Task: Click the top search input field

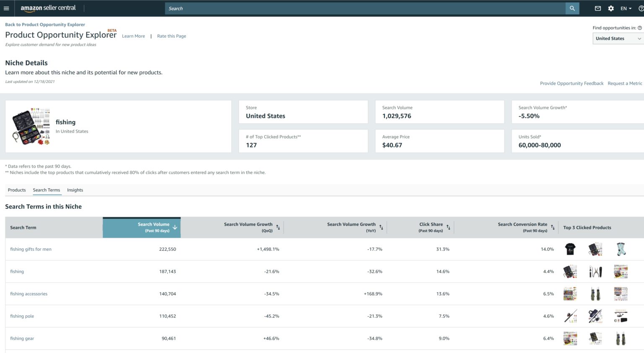Action: click(365, 8)
